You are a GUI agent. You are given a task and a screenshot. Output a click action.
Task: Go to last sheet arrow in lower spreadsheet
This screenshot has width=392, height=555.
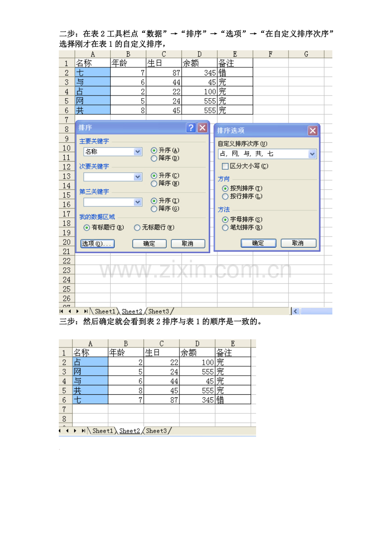pos(84,431)
